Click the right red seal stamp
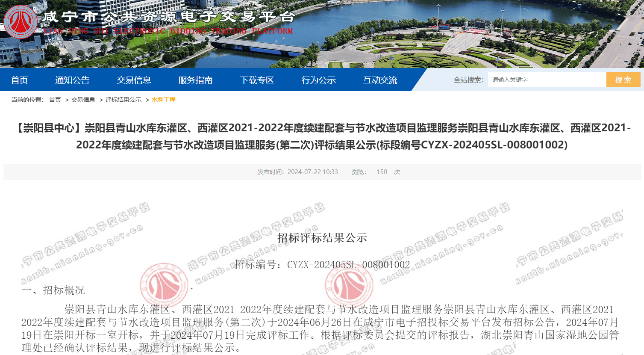Screen dimensions: 644x355 coord(349,284)
